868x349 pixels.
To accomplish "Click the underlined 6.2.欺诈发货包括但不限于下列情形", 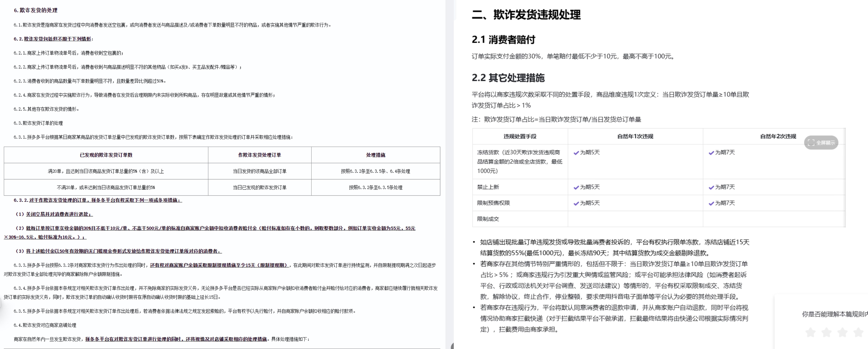I will click(53, 39).
